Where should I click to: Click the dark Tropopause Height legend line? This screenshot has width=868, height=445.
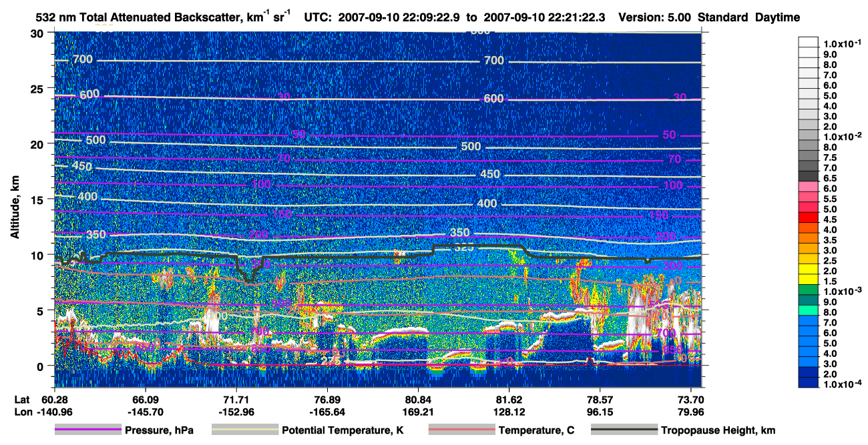624,430
